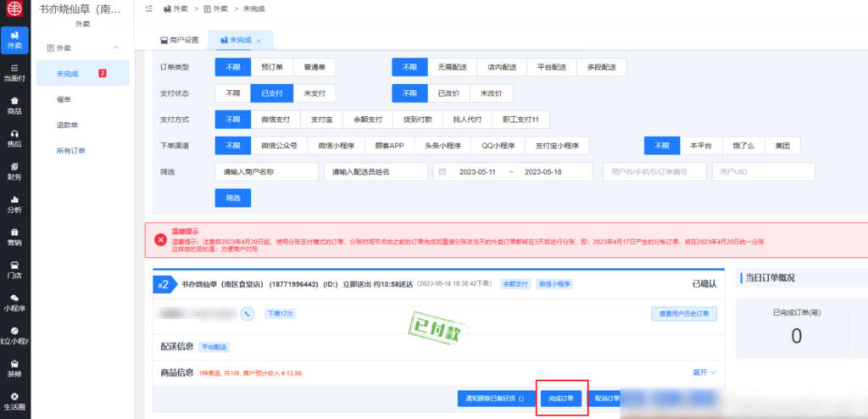Filter order channel by 支付宝小程序
Image resolution: width=868 pixels, height=419 pixels.
pyautogui.click(x=556, y=147)
